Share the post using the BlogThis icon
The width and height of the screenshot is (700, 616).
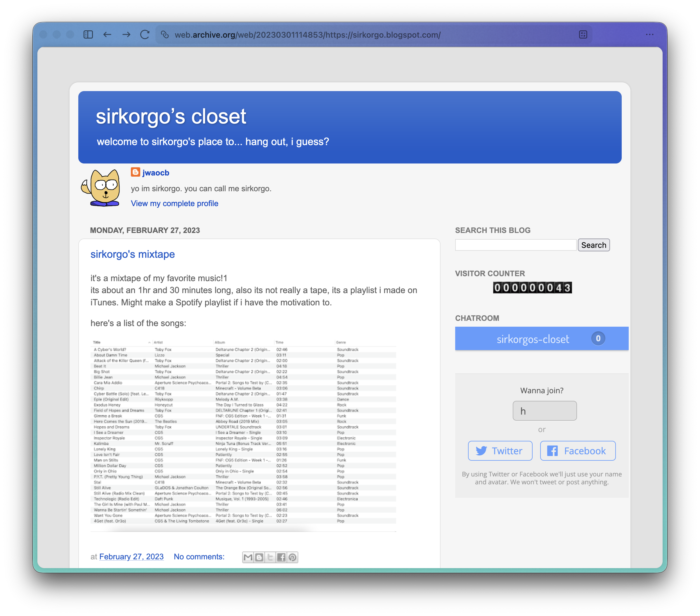pyautogui.click(x=259, y=557)
